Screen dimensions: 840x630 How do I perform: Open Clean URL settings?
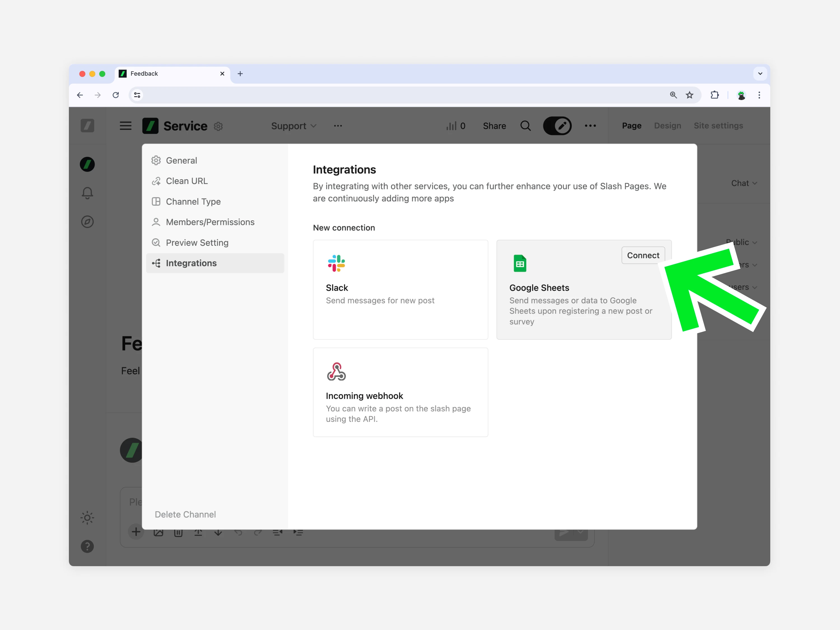(x=215, y=181)
